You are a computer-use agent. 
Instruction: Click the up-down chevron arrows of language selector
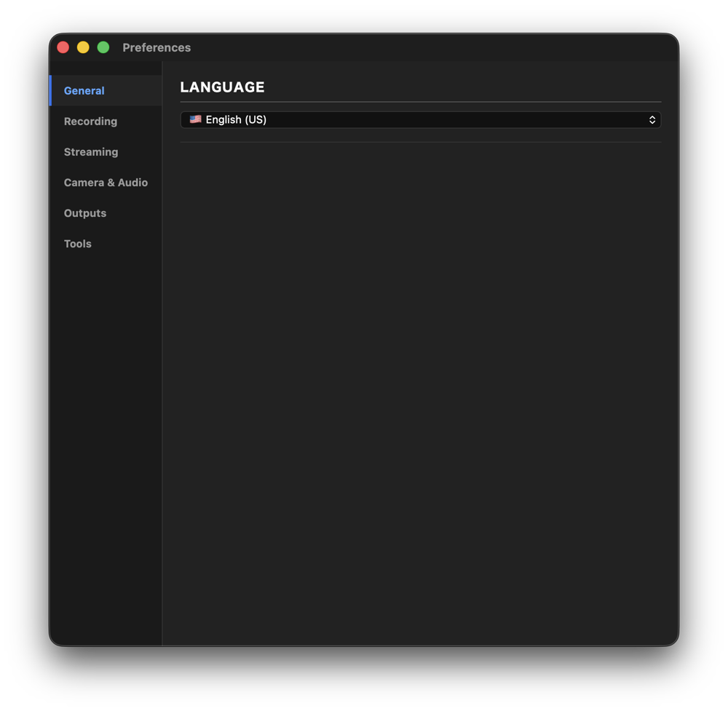pyautogui.click(x=652, y=120)
